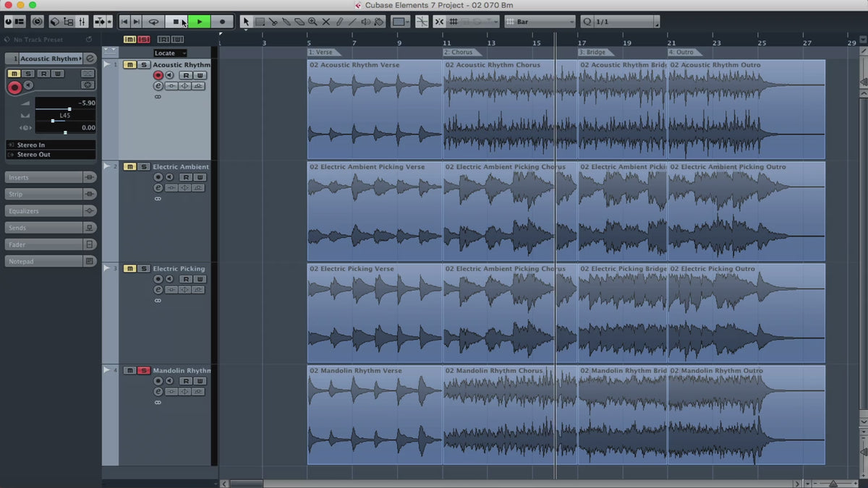Select the Scissors split tool
Image resolution: width=868 pixels, height=488 pixels.
(273, 22)
